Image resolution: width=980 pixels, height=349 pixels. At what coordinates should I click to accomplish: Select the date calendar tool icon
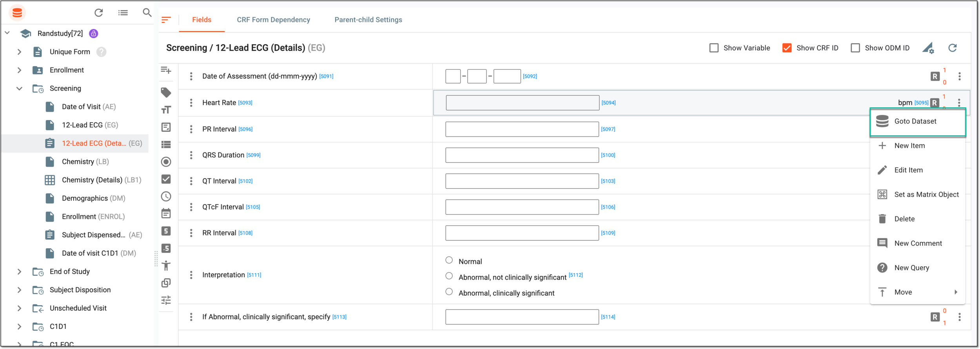(x=166, y=213)
